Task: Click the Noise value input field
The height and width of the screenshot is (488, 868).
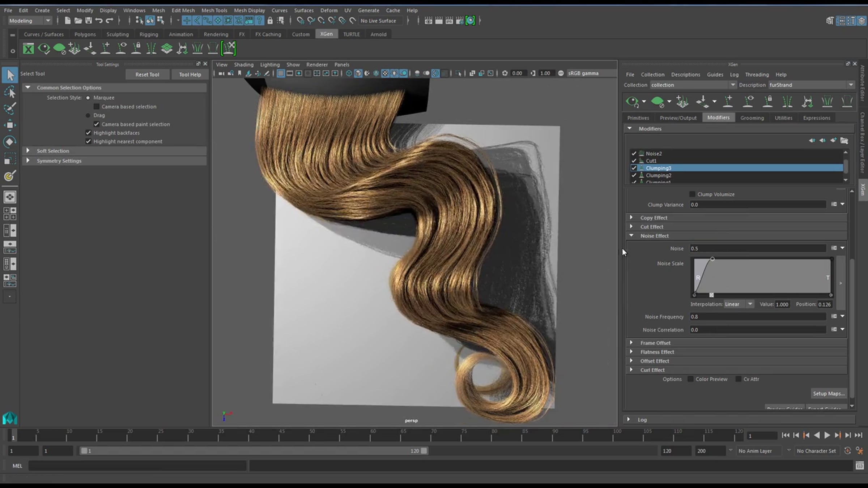Action: point(758,248)
